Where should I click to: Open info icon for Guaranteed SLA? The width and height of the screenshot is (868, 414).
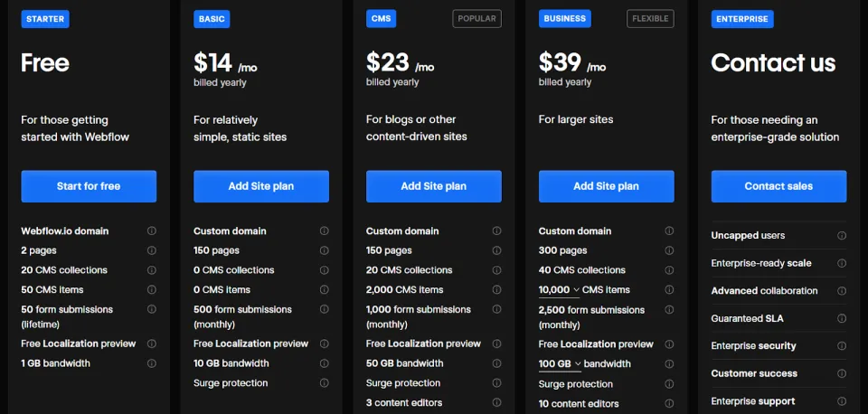tap(842, 318)
